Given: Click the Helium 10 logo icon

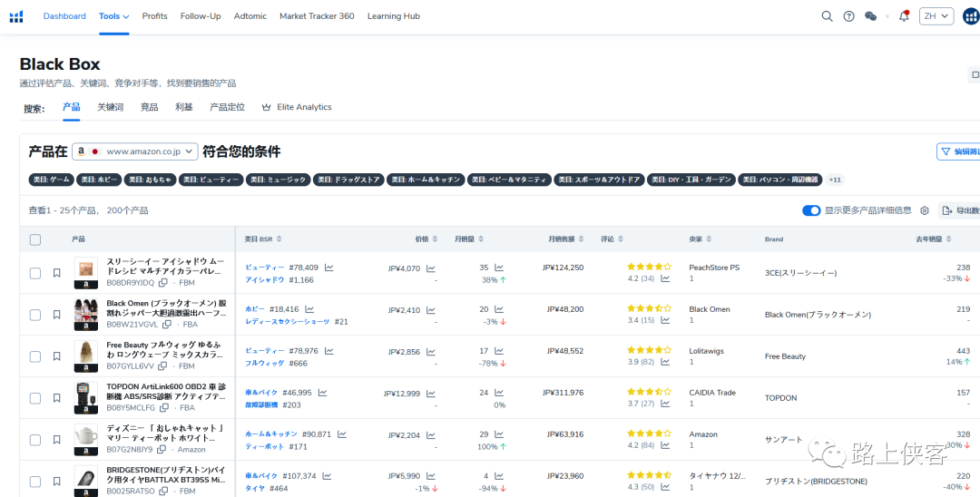Looking at the screenshot, I should (x=16, y=16).
